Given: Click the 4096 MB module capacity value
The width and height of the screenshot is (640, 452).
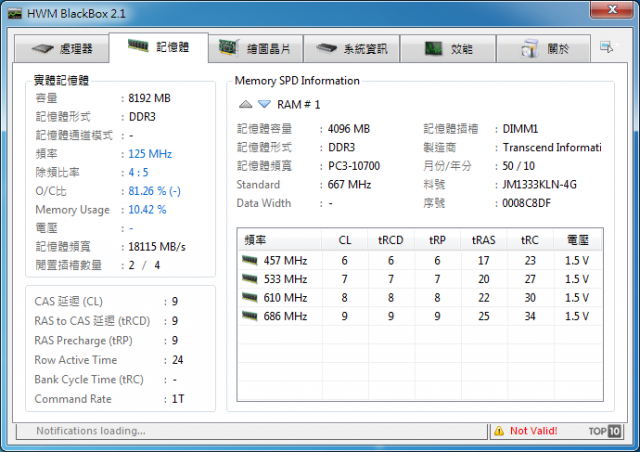Looking at the screenshot, I should tap(349, 129).
